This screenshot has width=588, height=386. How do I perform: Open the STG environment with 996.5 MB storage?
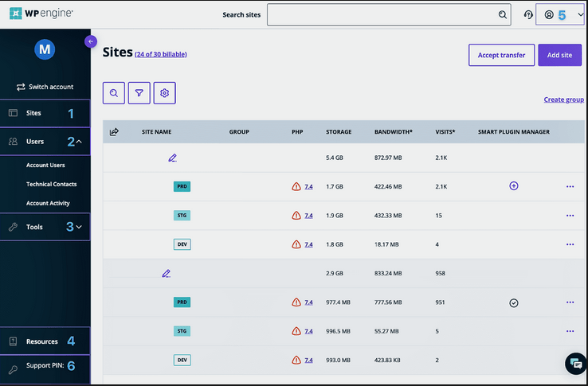182,331
